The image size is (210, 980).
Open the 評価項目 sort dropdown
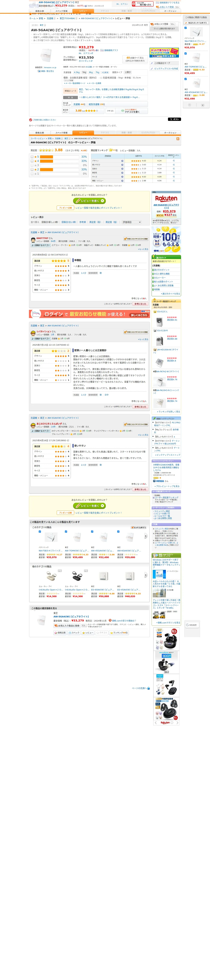pyautogui.click(x=131, y=222)
